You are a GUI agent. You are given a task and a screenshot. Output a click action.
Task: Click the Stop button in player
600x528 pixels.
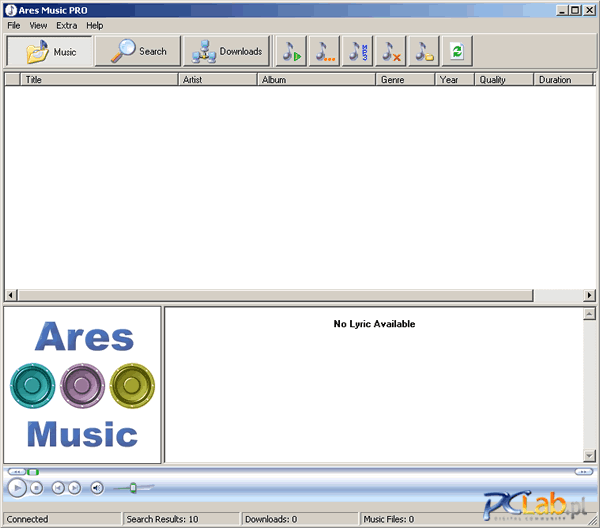tap(36, 488)
